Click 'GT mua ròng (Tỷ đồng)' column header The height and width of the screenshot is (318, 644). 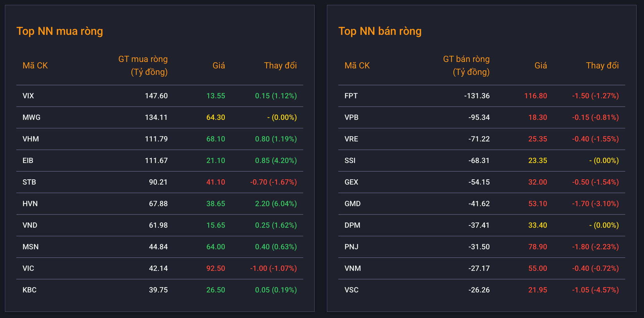[143, 65]
